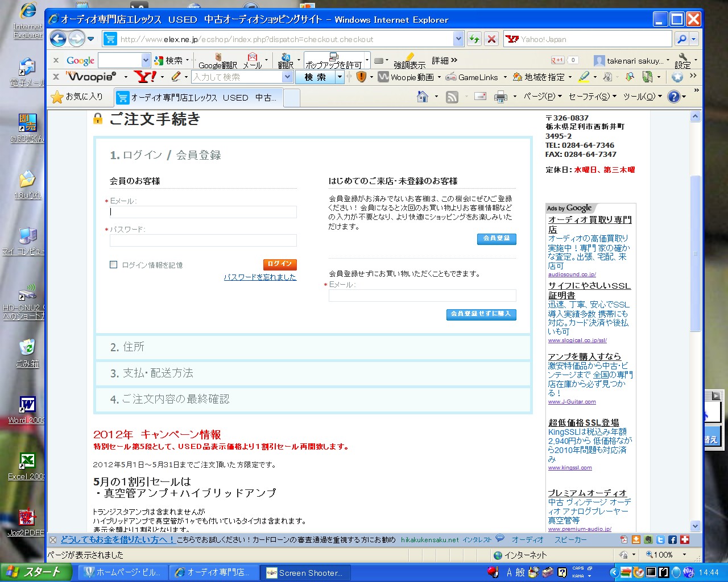Image resolution: width=728 pixels, height=582 pixels.
Task: Open the セーフティ(S) menu
Action: click(x=593, y=97)
